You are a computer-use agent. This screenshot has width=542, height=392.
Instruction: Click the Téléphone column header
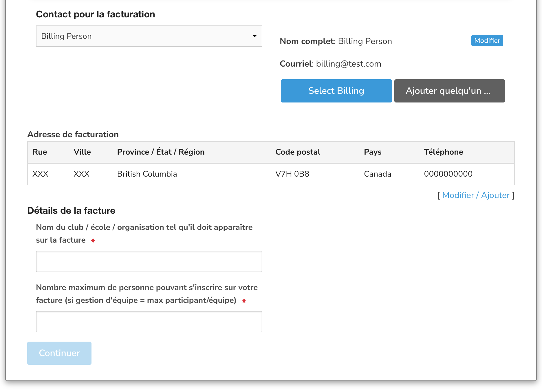[x=443, y=152]
